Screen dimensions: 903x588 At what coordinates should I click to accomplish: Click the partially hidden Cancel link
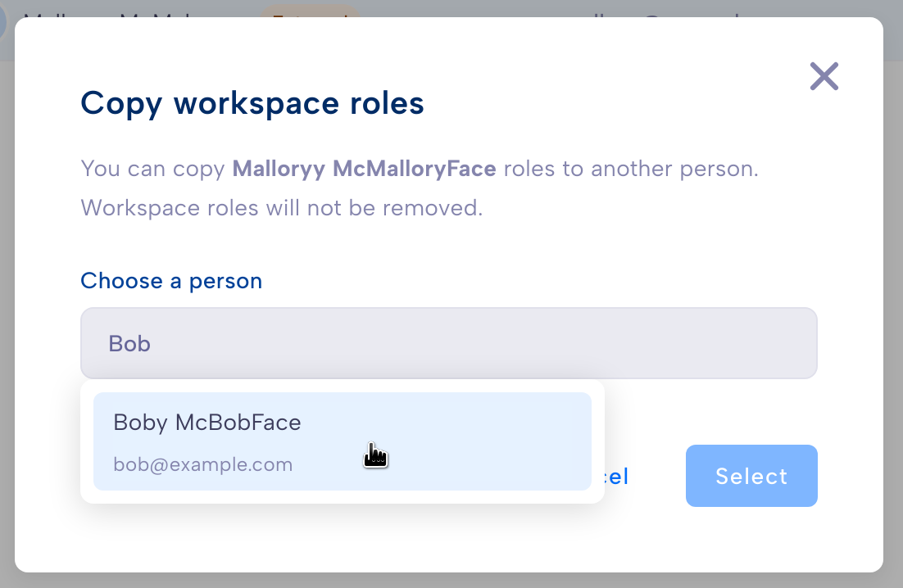pos(617,477)
